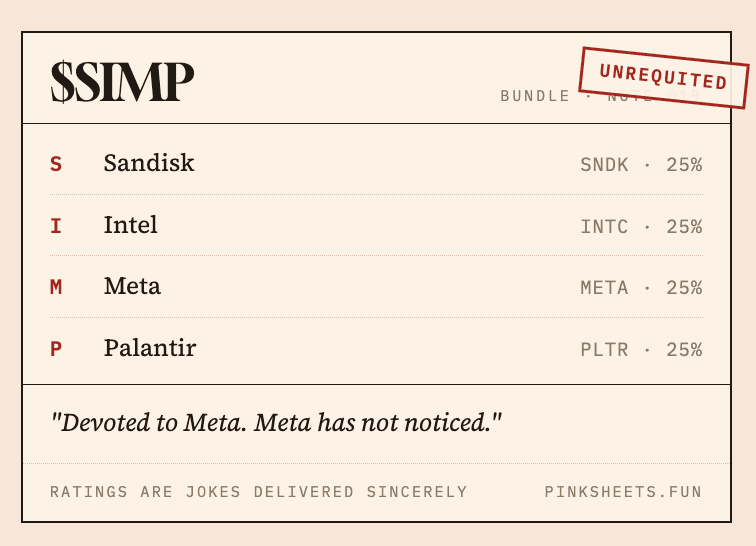Visit the PINKSHEETS.FUN link
The height and width of the screenshot is (546, 756).
click(x=623, y=492)
